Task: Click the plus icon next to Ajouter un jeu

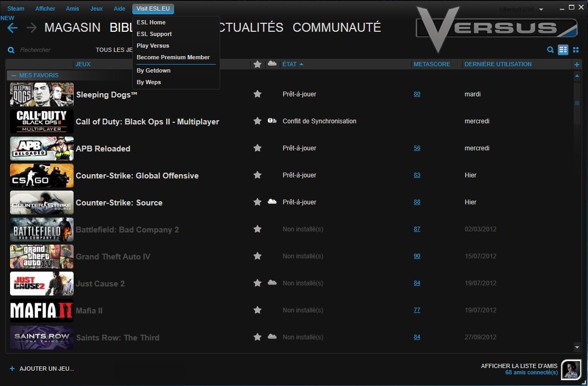Action: (12, 369)
